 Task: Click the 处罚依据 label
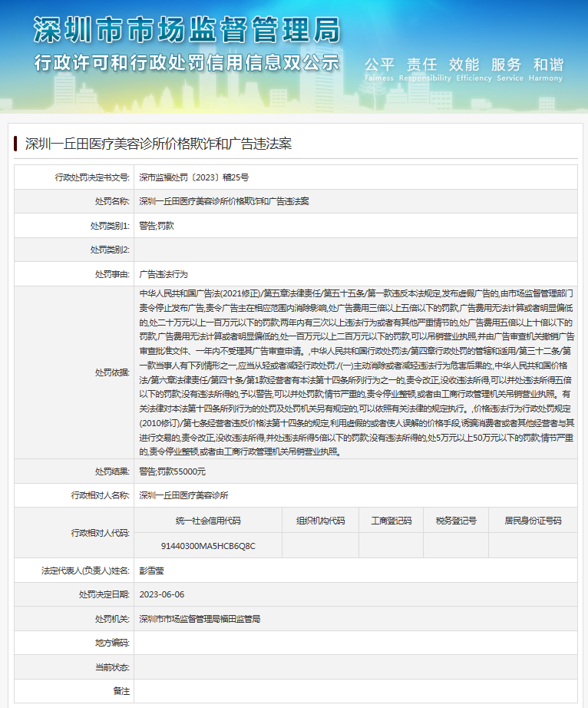tap(112, 372)
